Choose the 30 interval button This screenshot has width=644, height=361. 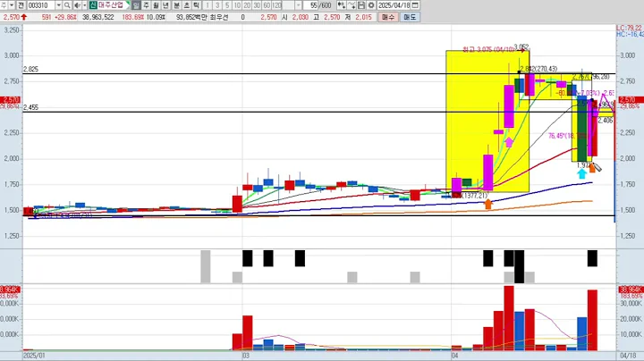pos(257,5)
